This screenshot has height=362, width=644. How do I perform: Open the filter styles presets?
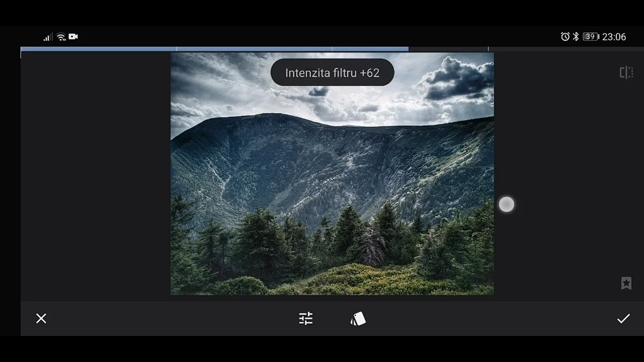[x=358, y=319]
